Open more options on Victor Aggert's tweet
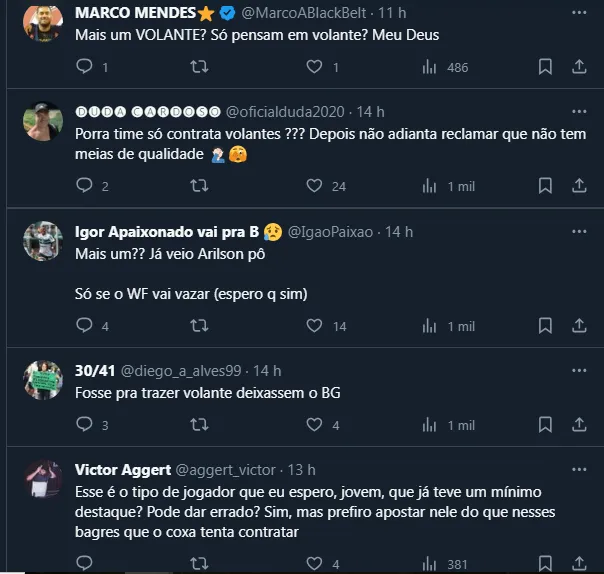The image size is (604, 574). pos(579,469)
